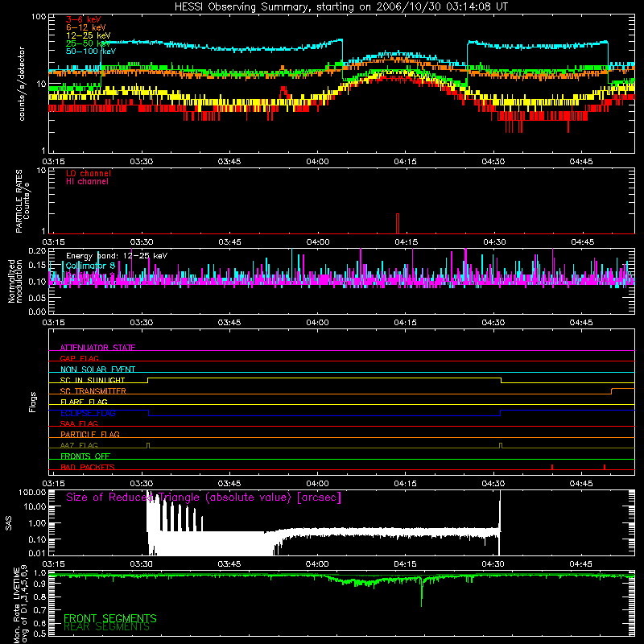The width and height of the screenshot is (644, 644).
Task: Select the 'Energy band: 12-25 keV' label
Action: 117,256
